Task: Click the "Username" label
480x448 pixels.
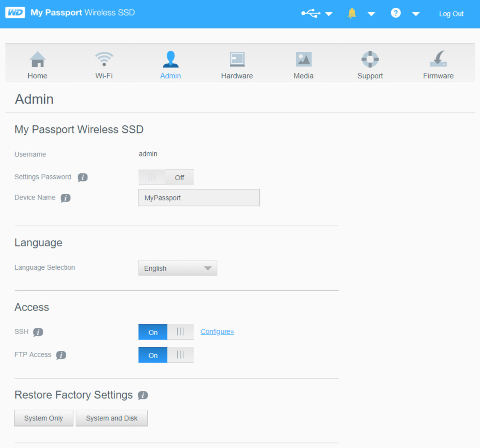Action: [30, 154]
